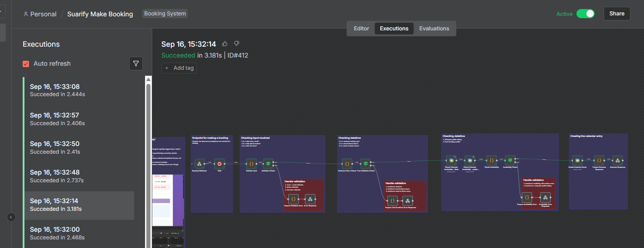Click the Prepare Availability Error node
644x248 pixels.
click(x=527, y=197)
